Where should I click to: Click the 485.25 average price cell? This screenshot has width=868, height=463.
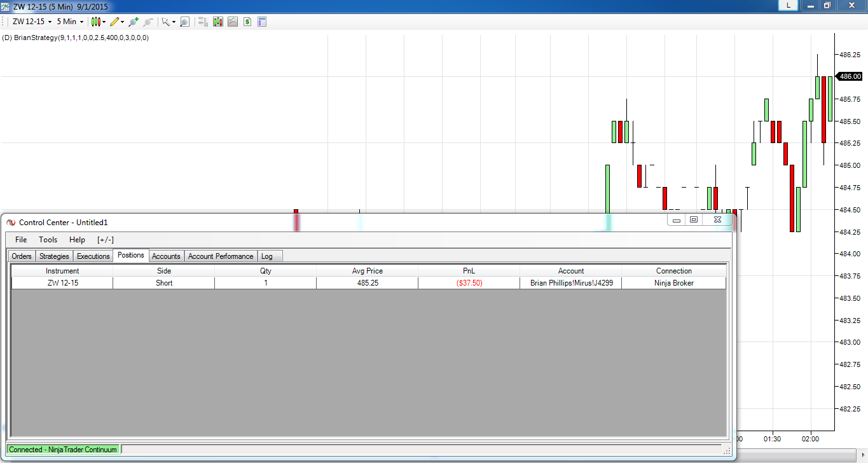point(368,283)
